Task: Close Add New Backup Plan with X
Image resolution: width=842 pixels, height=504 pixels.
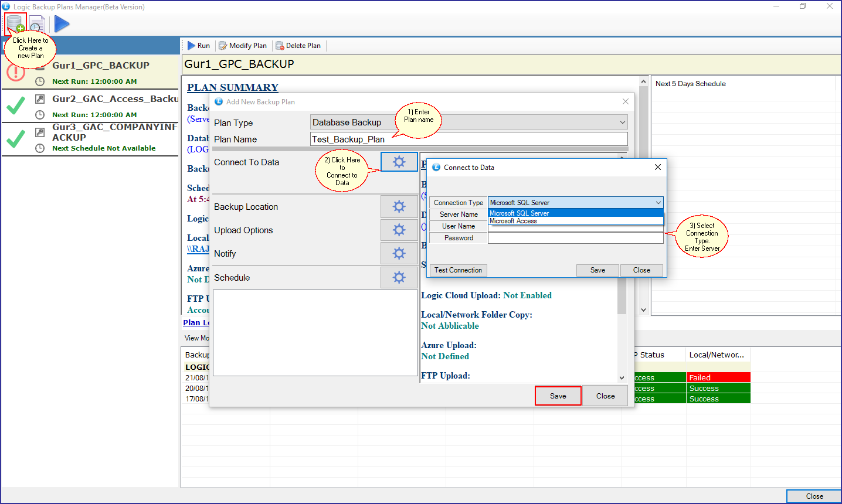Action: [x=626, y=101]
